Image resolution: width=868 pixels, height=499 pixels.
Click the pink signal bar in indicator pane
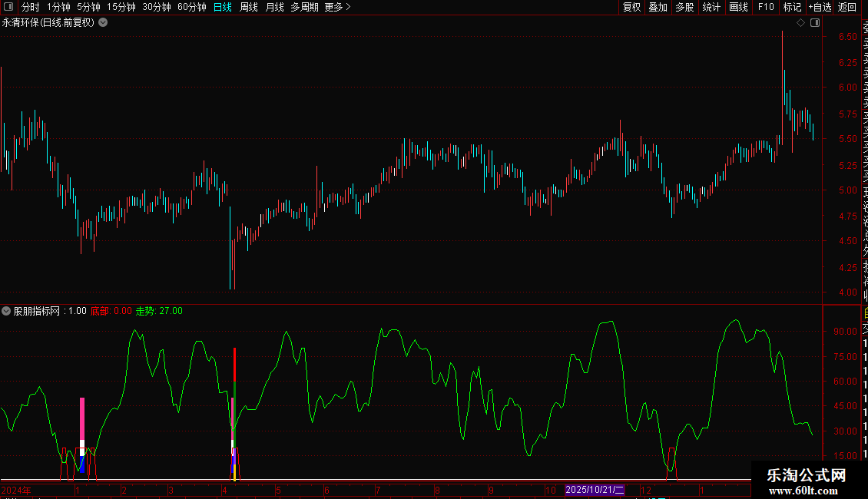tap(82, 419)
